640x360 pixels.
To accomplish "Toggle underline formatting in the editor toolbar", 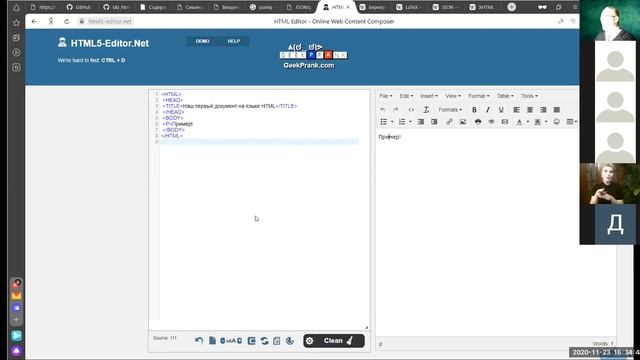I will pyautogui.click(x=501, y=110).
